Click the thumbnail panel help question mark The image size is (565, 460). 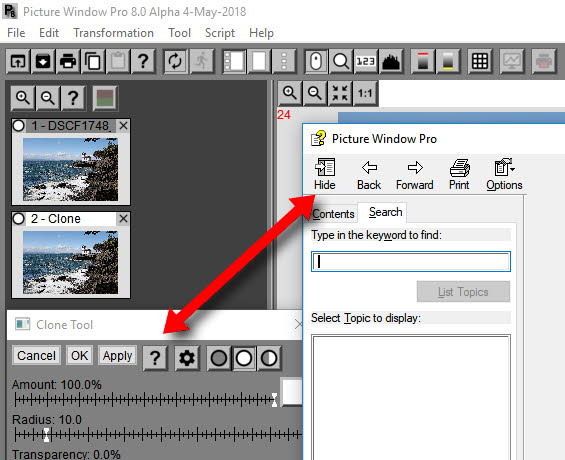(73, 98)
